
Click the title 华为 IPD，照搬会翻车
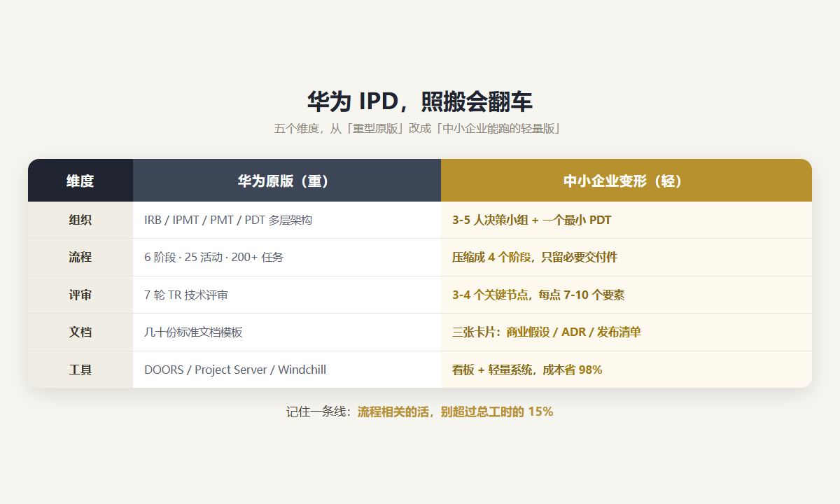(x=420, y=101)
